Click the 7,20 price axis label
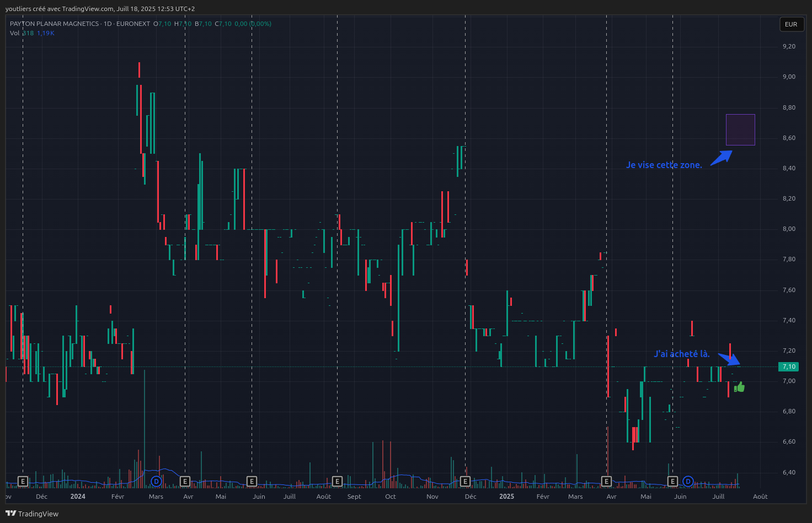Image resolution: width=812 pixels, height=523 pixels. click(789, 351)
